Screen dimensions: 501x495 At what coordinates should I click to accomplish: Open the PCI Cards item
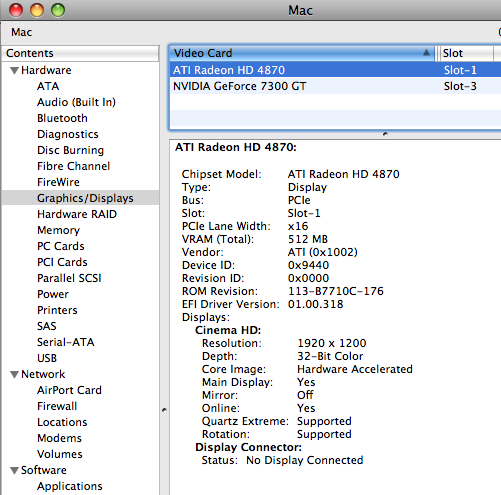62,262
